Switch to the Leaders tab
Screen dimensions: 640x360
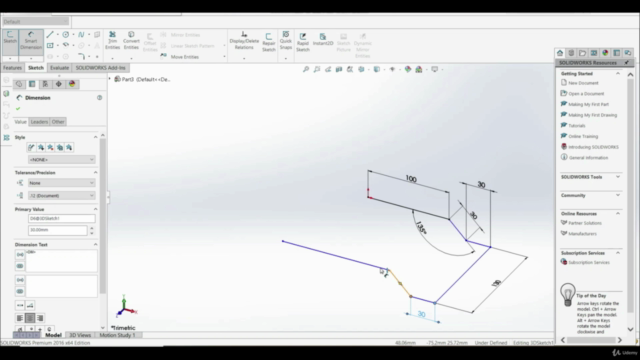pos(39,122)
